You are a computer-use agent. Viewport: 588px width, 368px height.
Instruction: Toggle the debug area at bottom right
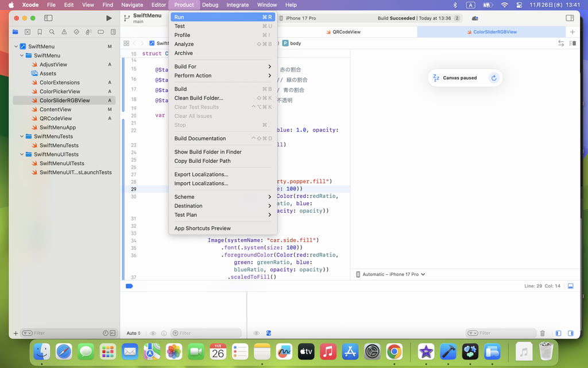click(x=570, y=286)
